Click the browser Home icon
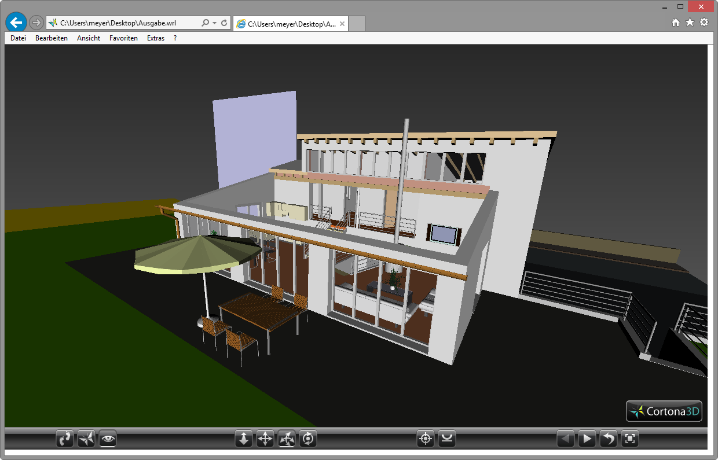Image resolution: width=718 pixels, height=460 pixels. click(x=675, y=22)
